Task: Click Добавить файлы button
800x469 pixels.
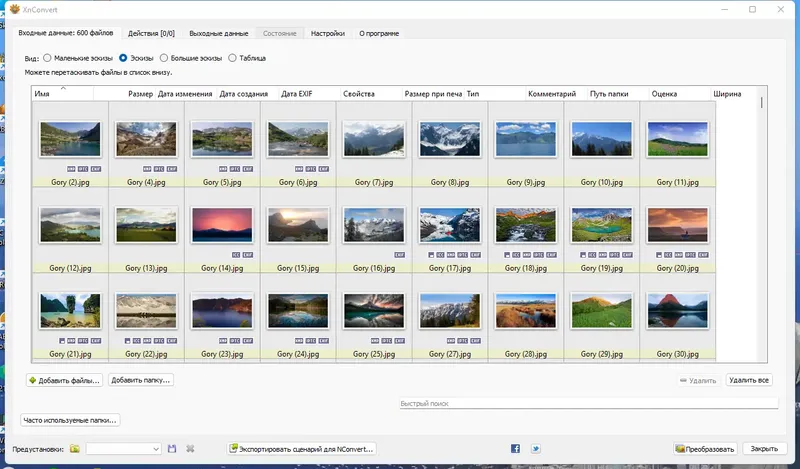Action: pyautogui.click(x=64, y=380)
